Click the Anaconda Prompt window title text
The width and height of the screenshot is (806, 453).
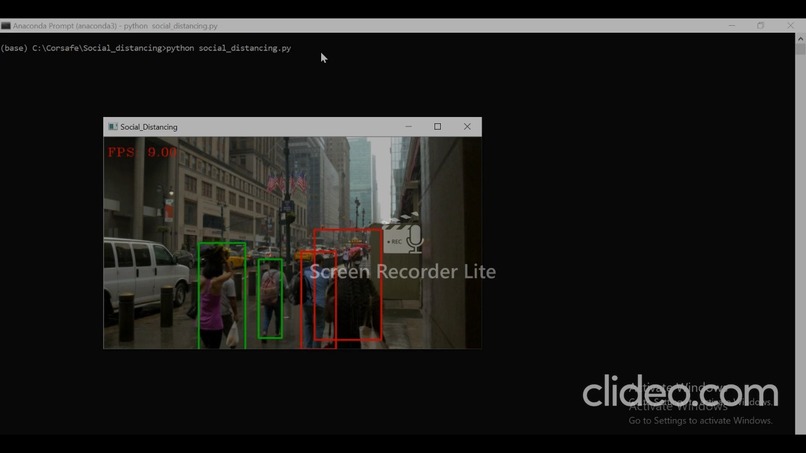(x=115, y=26)
